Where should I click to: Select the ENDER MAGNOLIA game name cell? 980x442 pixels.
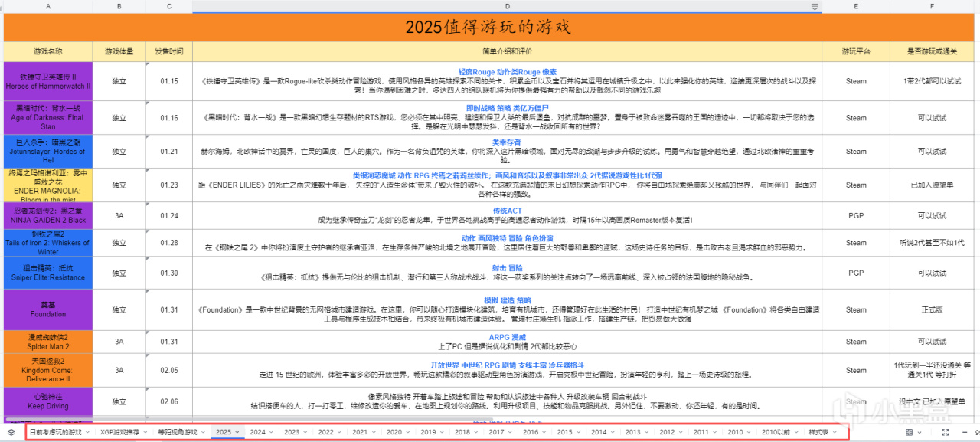click(x=48, y=185)
